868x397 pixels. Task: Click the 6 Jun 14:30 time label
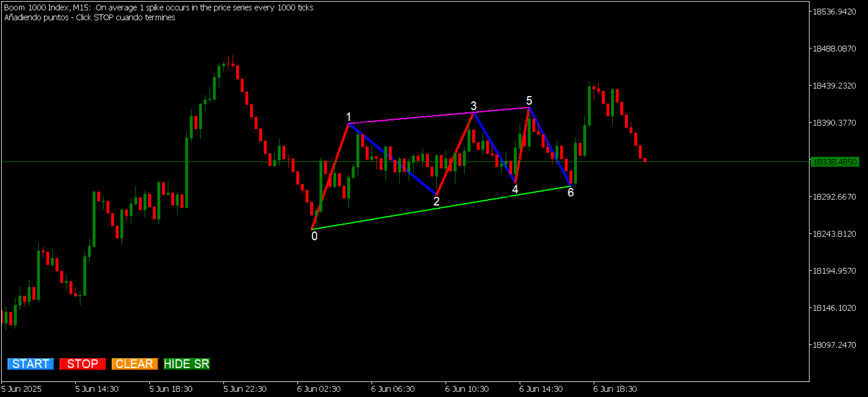pyautogui.click(x=541, y=389)
